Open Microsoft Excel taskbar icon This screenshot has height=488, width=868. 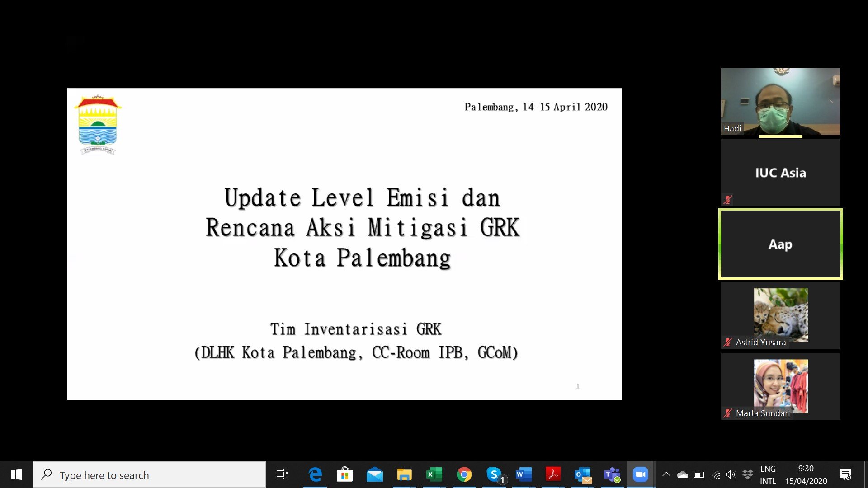point(434,474)
